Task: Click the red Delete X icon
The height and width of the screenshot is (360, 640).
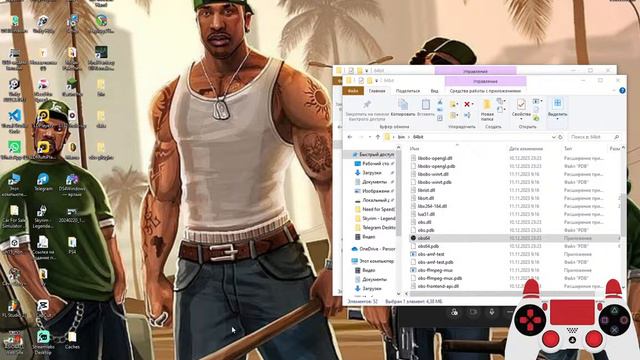Action: 467,104
